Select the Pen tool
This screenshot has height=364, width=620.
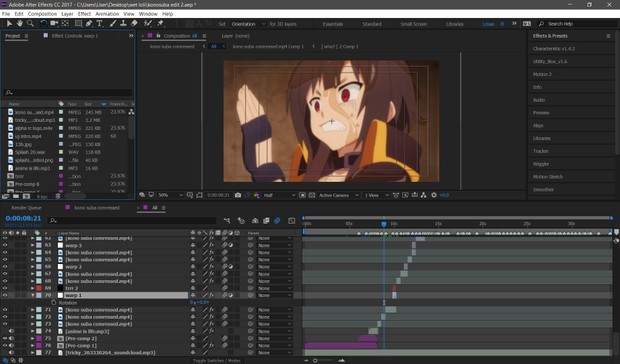(x=89, y=24)
